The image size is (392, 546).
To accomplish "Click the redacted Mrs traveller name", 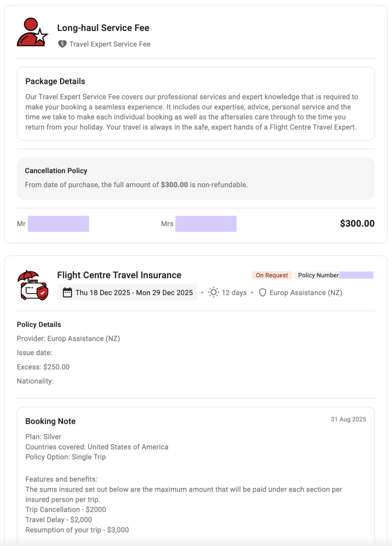I will pyautogui.click(x=205, y=224).
